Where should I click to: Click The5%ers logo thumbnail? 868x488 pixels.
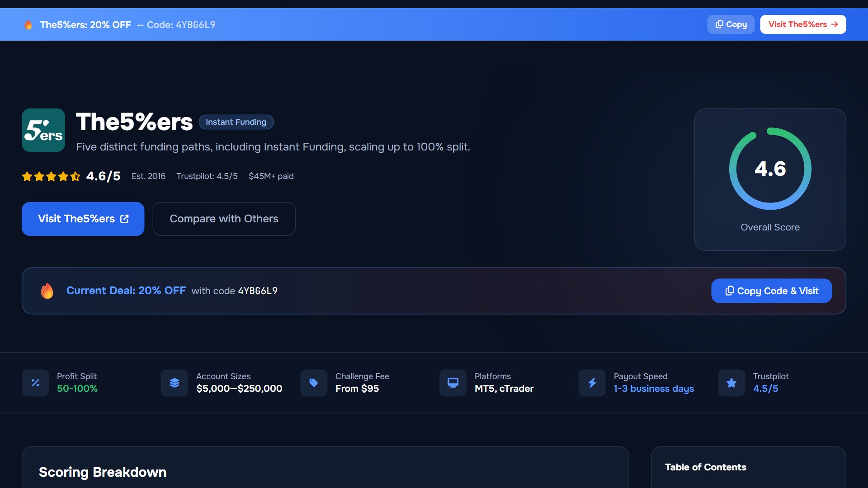(43, 130)
